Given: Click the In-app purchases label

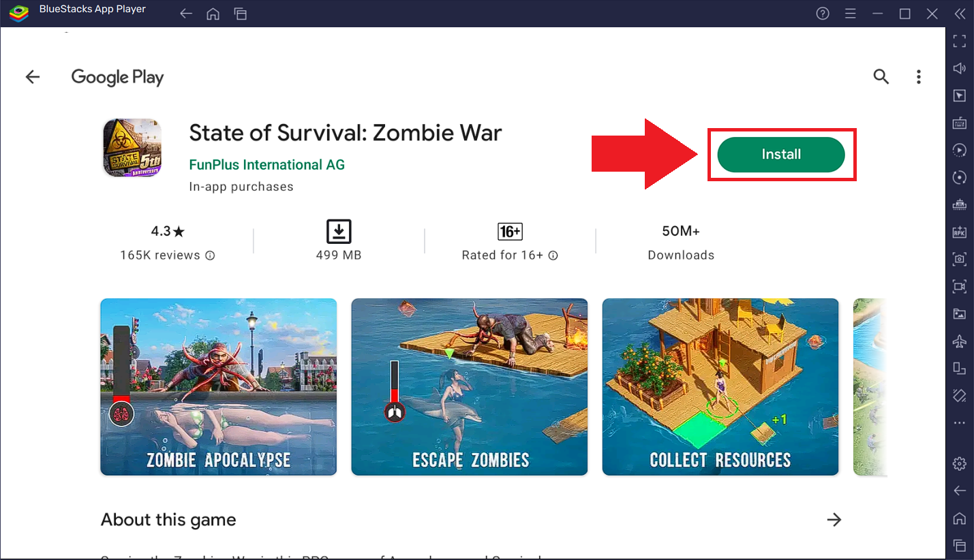Looking at the screenshot, I should tap(241, 187).
